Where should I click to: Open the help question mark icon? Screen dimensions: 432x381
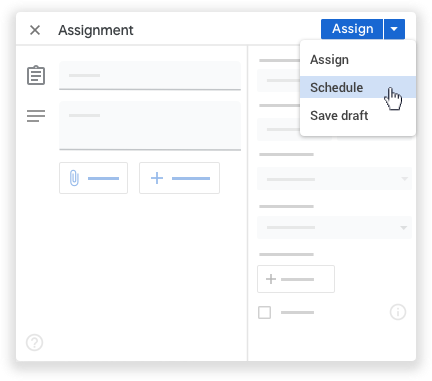pos(35,342)
